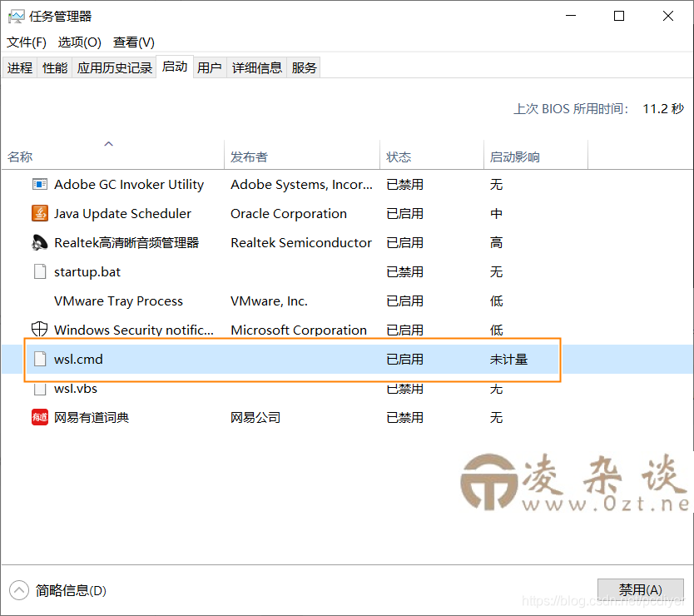Click 已启用 status in Java Update row
694x616 pixels.
coord(405,213)
